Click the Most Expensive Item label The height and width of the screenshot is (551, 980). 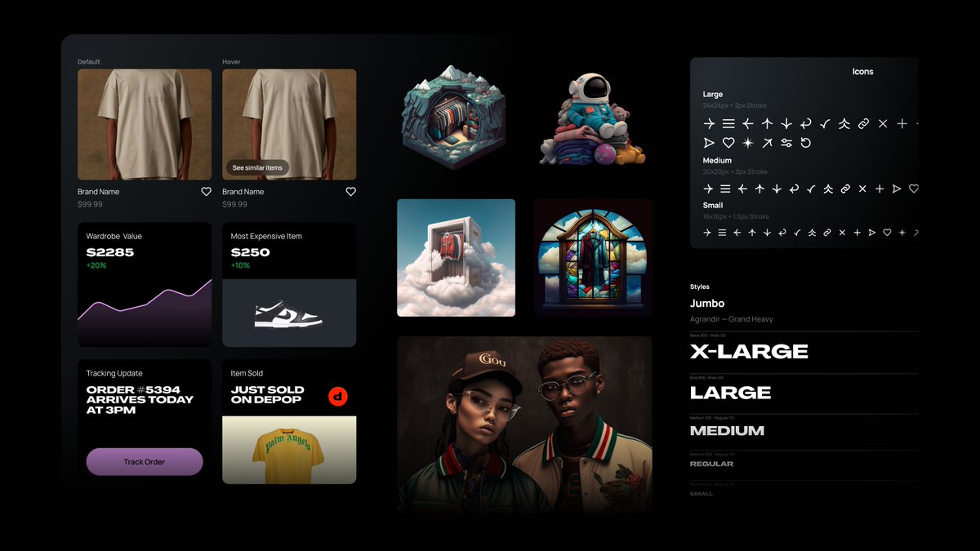(x=266, y=236)
